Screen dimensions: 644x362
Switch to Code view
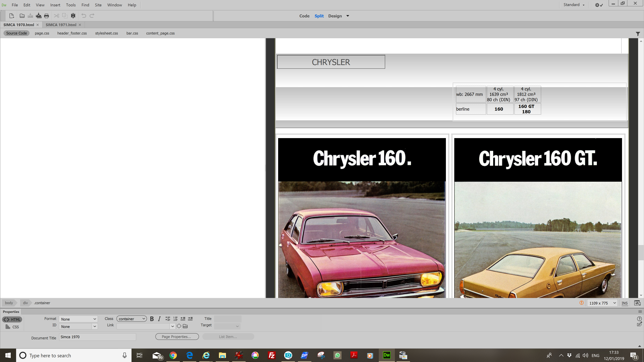(304, 16)
